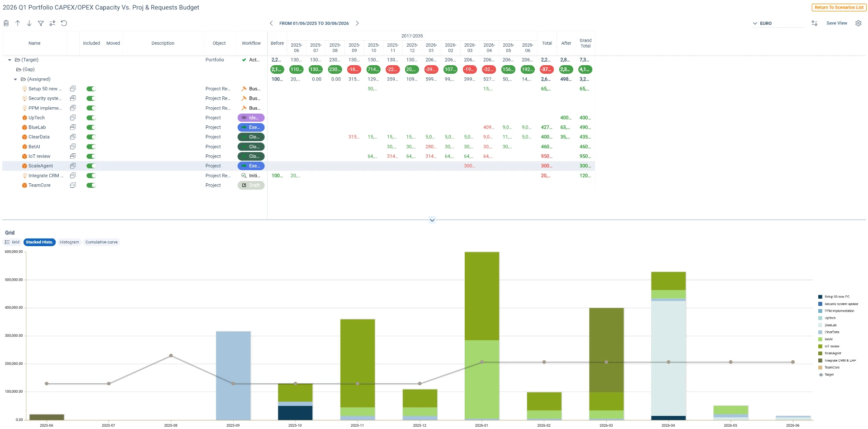The image size is (868, 429).
Task: Click the copy icon on IoT review row
Action: pyautogui.click(x=73, y=156)
